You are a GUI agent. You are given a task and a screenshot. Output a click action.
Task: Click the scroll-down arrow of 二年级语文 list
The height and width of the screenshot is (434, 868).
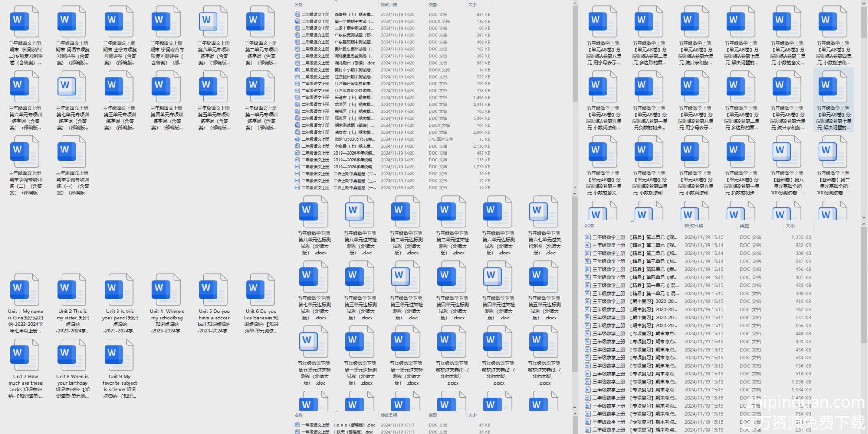click(x=575, y=187)
